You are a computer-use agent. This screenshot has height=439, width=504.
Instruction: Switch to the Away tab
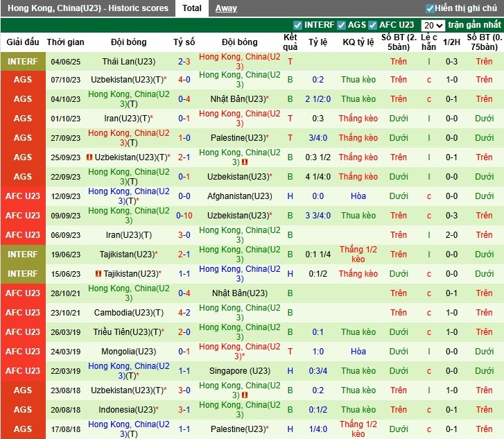pyautogui.click(x=226, y=8)
